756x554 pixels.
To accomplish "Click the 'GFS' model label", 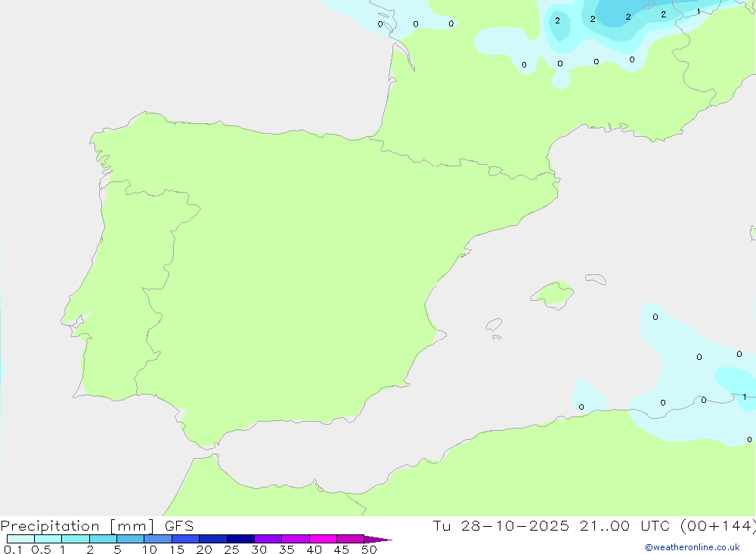I will tap(179, 526).
